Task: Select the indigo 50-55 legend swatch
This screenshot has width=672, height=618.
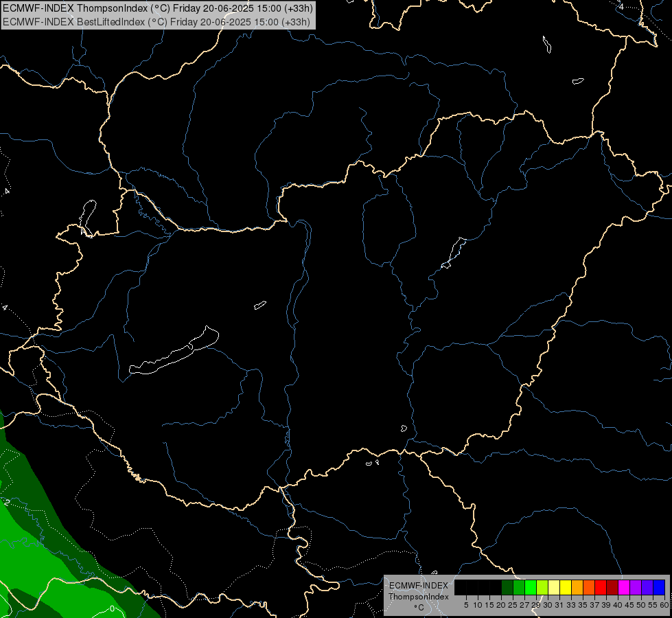Action: tap(647, 587)
